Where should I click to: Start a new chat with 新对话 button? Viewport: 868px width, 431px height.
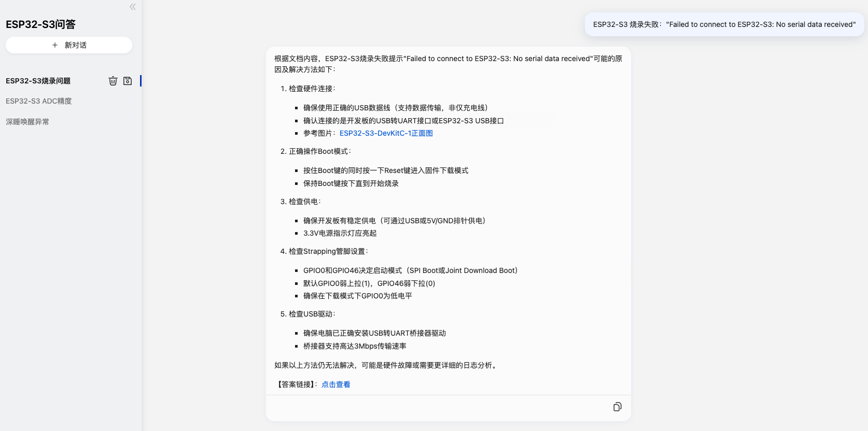tap(69, 45)
